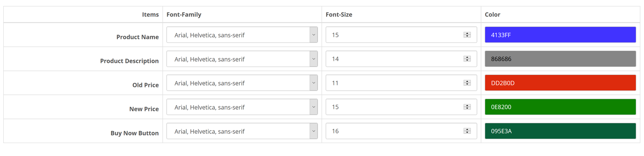Image resolution: width=644 pixels, height=156 pixels.
Task: Click the Old Price font-size stepper arrows
Action: point(467,83)
